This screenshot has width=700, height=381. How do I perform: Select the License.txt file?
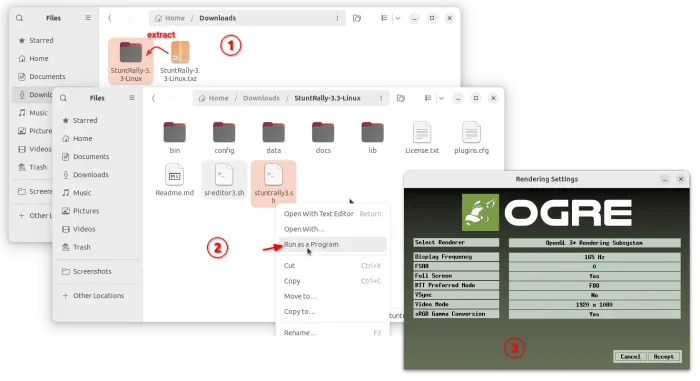pyautogui.click(x=422, y=137)
